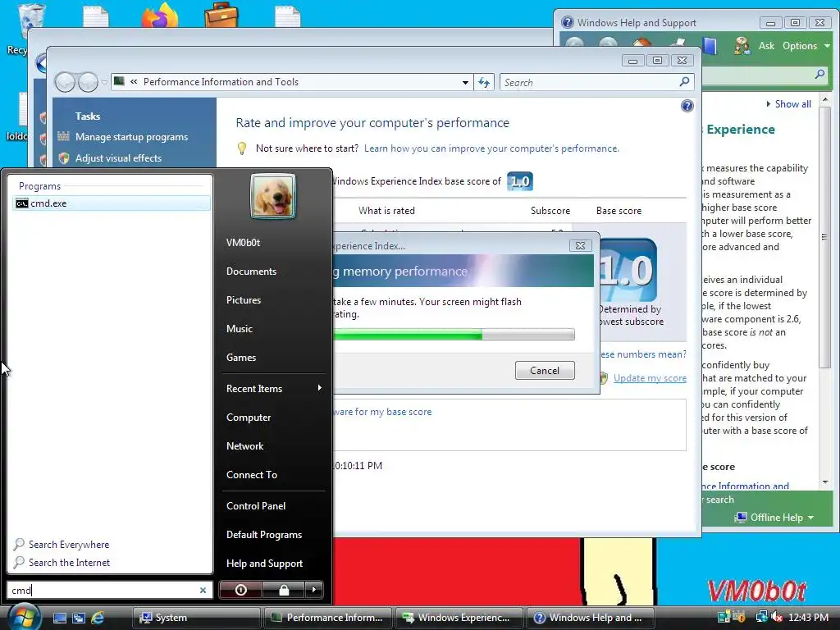
Task: Click Adjust visual effects task
Action: tap(118, 158)
